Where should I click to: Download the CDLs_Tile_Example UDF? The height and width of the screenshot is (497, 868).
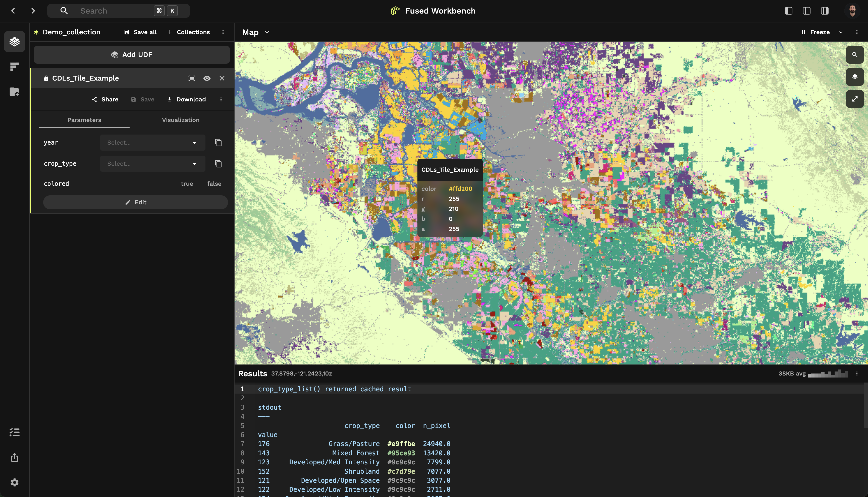[186, 99]
